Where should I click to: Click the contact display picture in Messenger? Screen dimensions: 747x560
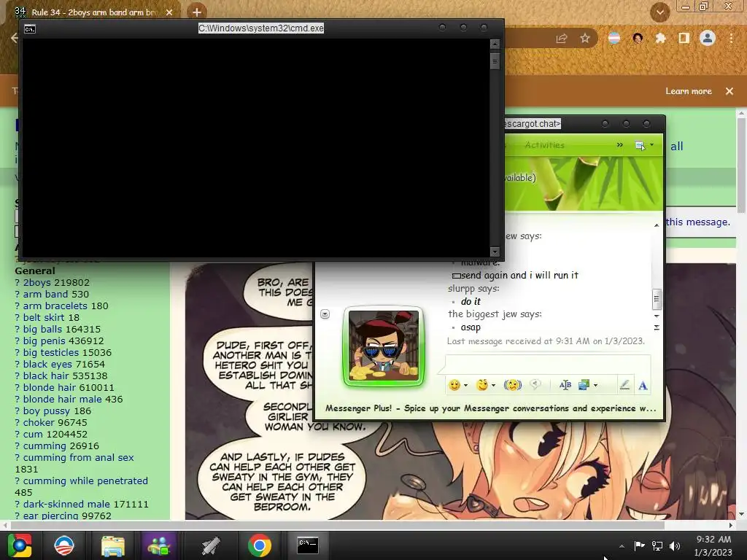click(384, 346)
